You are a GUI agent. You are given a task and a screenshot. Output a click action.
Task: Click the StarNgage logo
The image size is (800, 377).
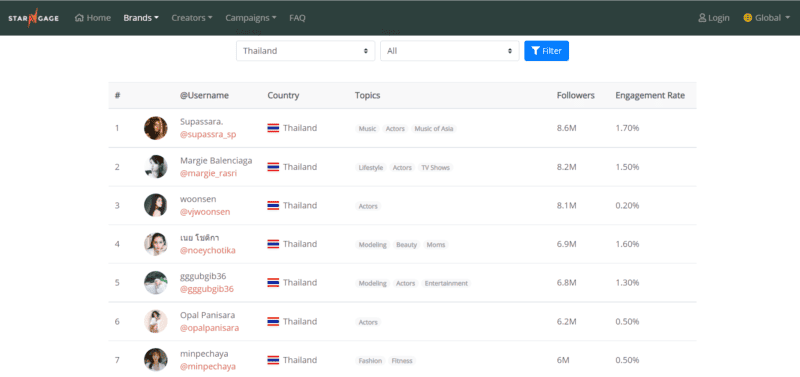[33, 18]
